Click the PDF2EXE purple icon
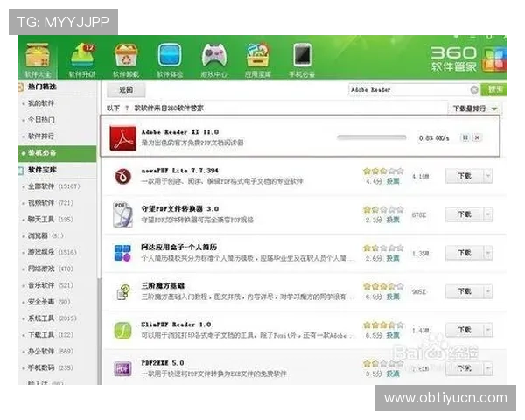Screen dimensions: 525x420 click(x=122, y=369)
